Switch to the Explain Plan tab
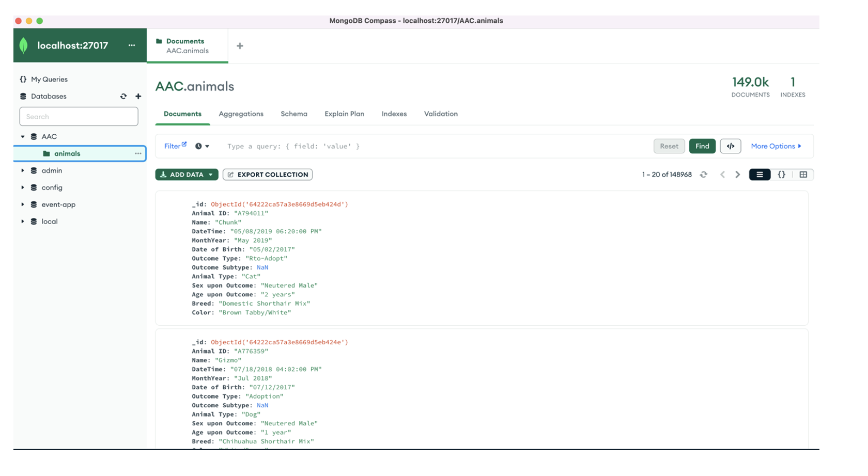The width and height of the screenshot is (868, 476). pyautogui.click(x=344, y=114)
